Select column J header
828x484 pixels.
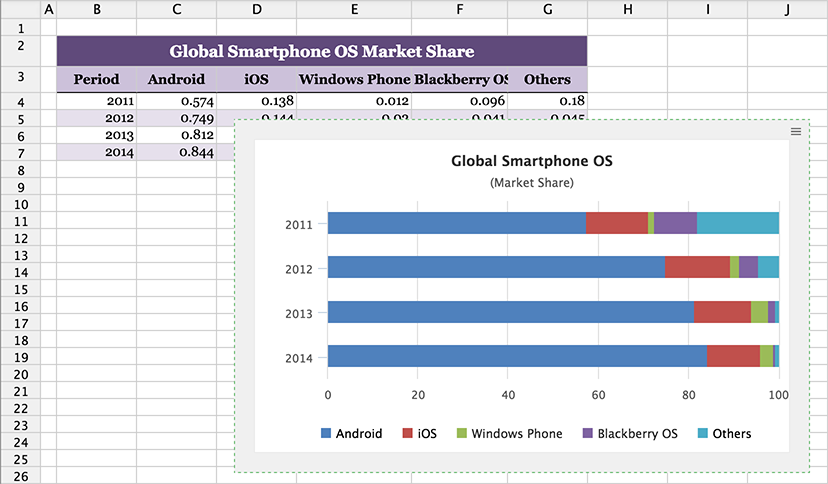[787, 9]
